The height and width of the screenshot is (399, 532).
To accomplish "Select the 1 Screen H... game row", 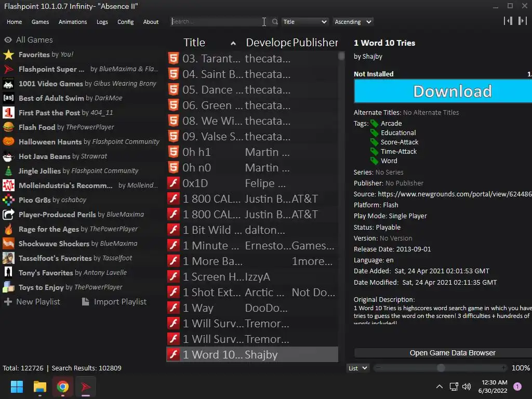I will (x=252, y=277).
